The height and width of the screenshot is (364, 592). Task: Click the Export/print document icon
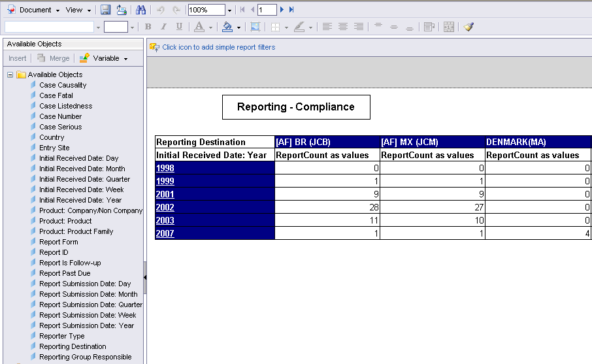(x=122, y=10)
